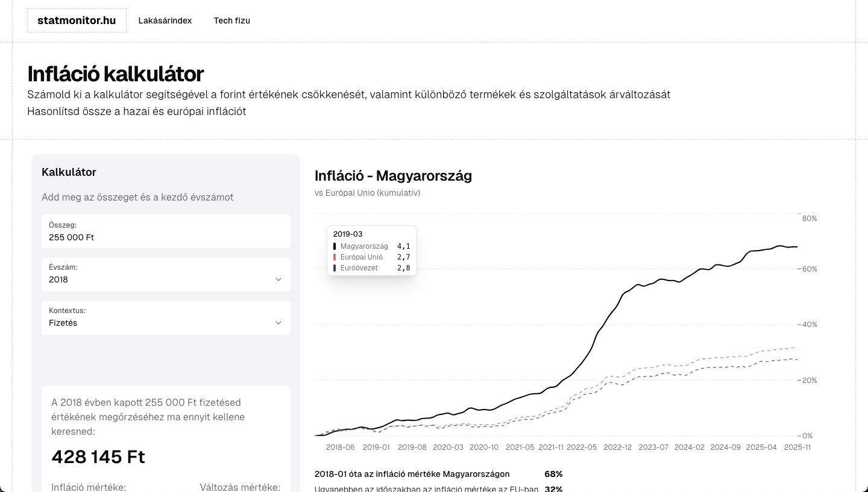Click the orange Európai Unió swatch in tooltip
This screenshot has height=492, width=868.
335,257
